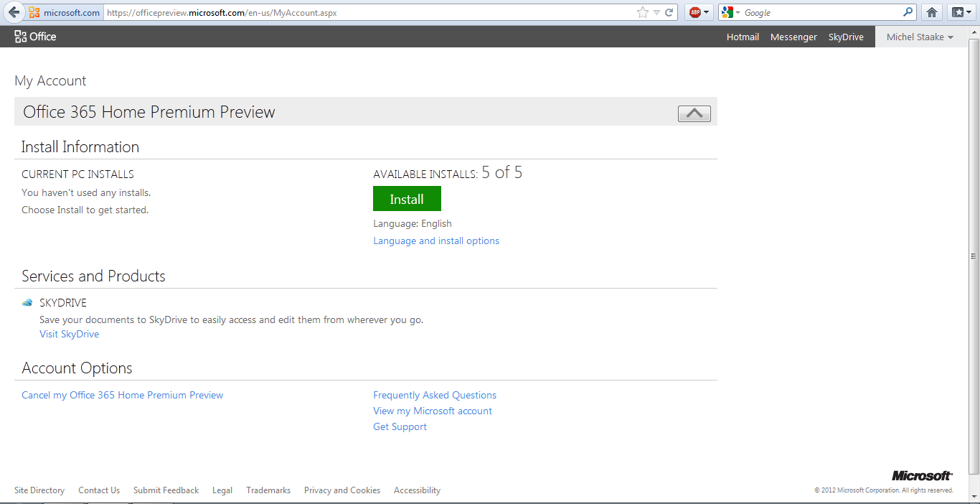This screenshot has width=980, height=504.
Task: Click the 'My Account' page heading
Action: pos(50,81)
